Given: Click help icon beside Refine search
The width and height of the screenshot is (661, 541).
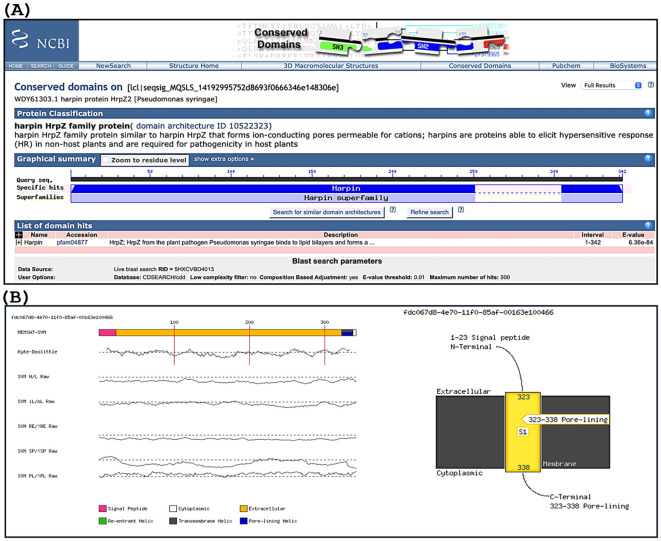Looking at the screenshot, I should pos(461,210).
